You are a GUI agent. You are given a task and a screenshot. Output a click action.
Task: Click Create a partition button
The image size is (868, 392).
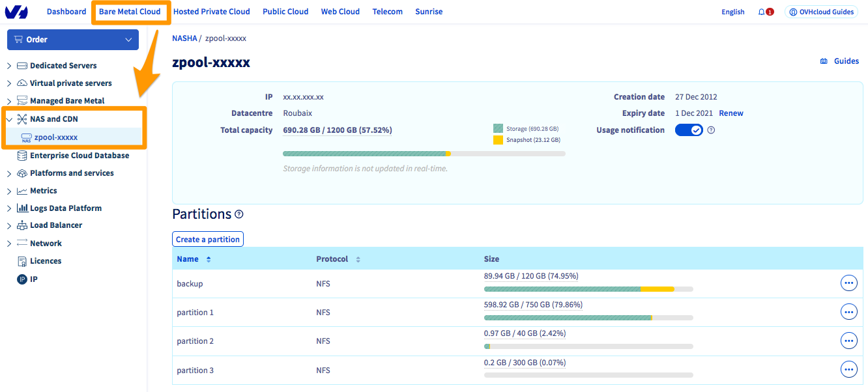pos(208,240)
